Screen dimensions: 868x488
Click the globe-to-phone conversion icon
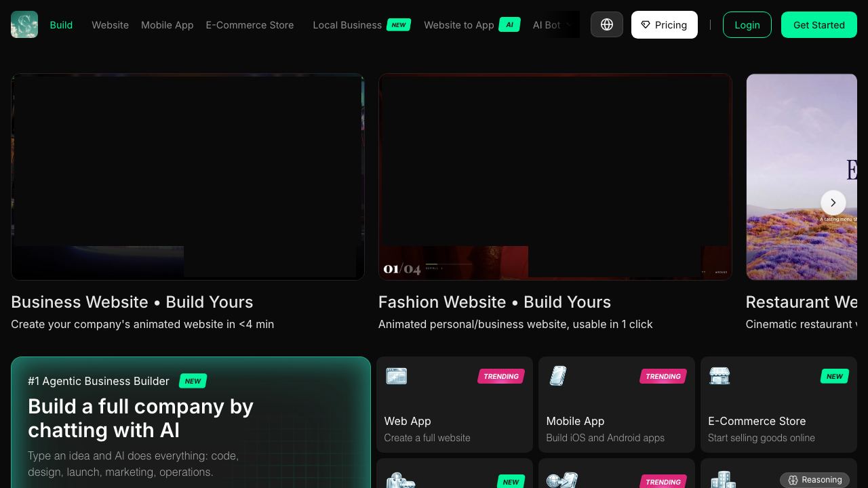pos(562,481)
